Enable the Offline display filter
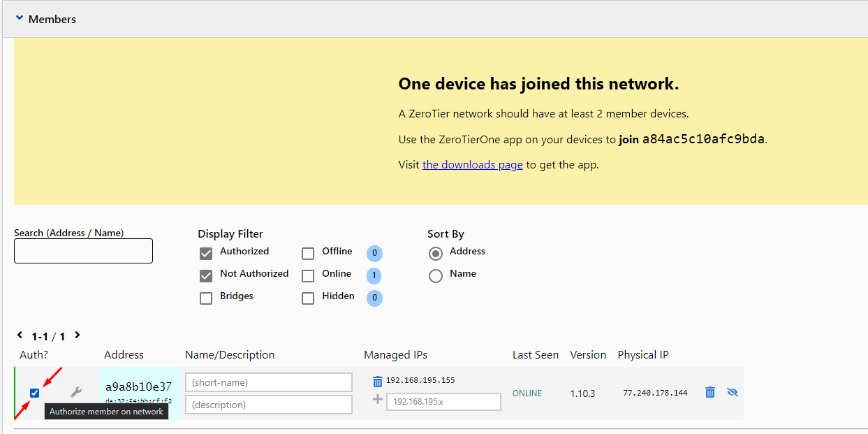This screenshot has width=868, height=434. pos(308,254)
